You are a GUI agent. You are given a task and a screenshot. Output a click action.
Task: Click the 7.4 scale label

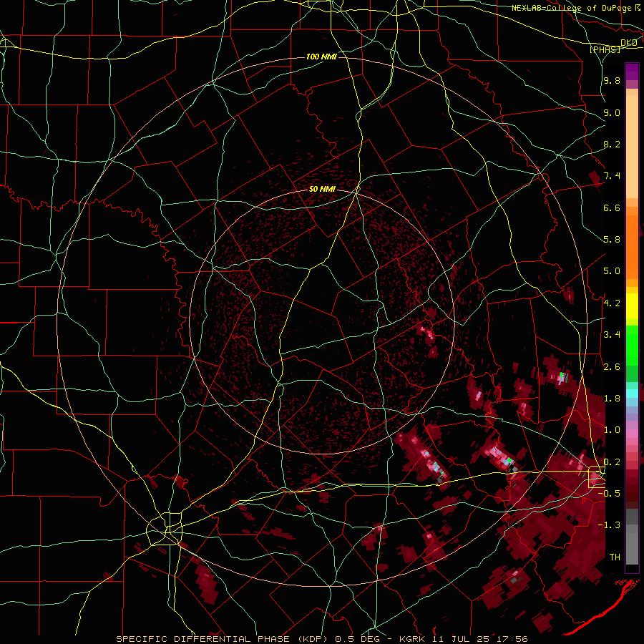tap(612, 176)
